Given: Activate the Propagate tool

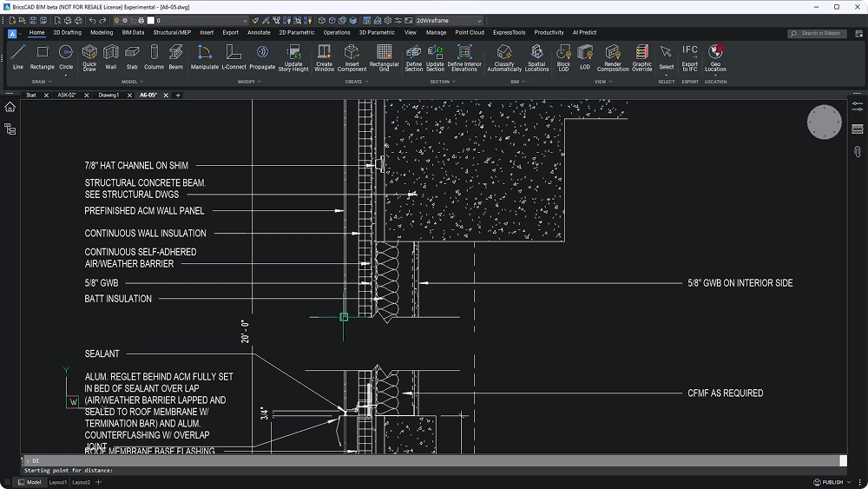Looking at the screenshot, I should [x=262, y=57].
